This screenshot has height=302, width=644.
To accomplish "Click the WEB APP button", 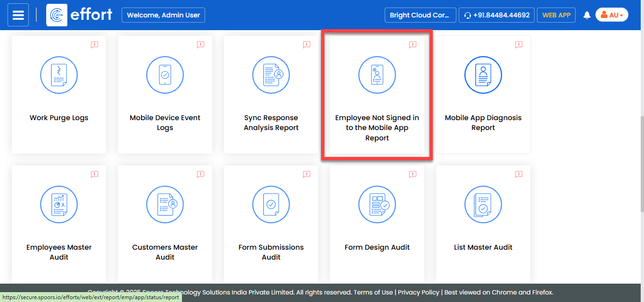I will pyautogui.click(x=556, y=15).
